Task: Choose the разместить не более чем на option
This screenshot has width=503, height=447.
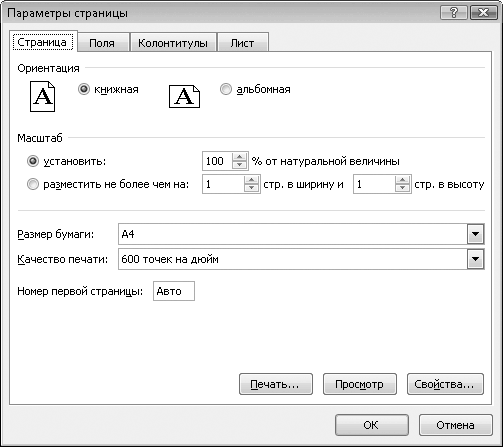Action: pos(33,184)
